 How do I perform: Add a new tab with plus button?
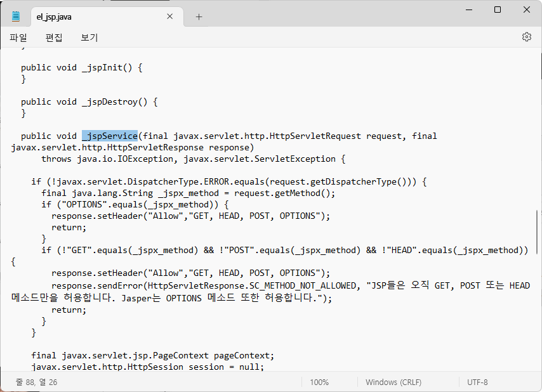click(x=199, y=16)
